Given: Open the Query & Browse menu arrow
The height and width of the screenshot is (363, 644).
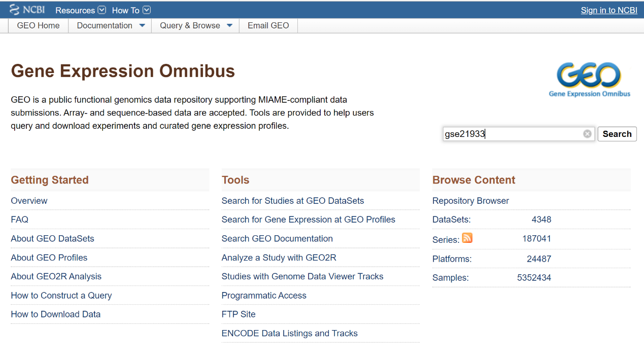Looking at the screenshot, I should click(x=229, y=26).
